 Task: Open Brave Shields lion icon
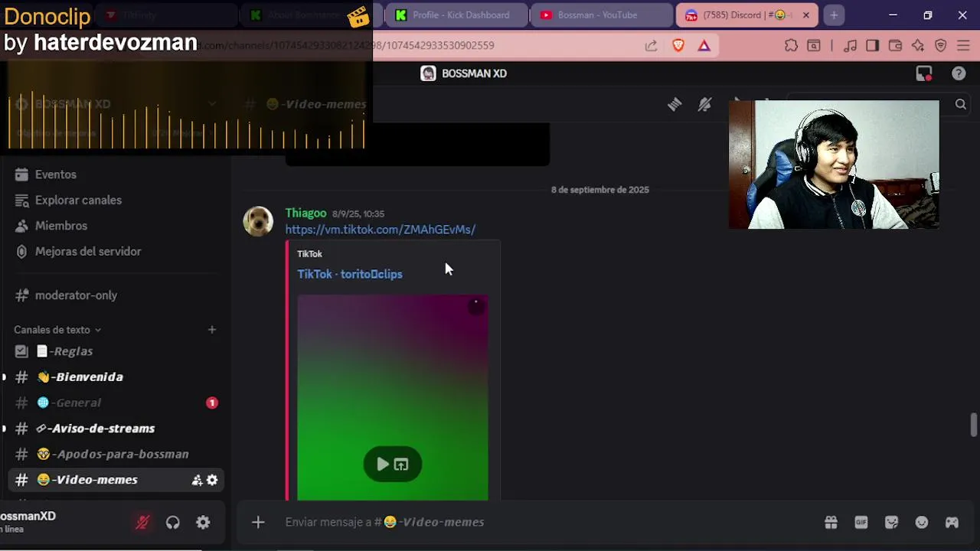coord(678,46)
